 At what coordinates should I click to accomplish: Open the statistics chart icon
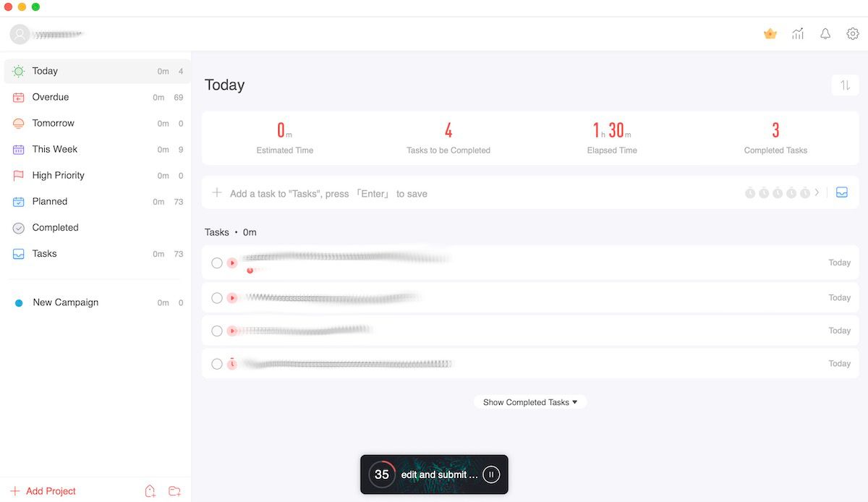click(798, 34)
